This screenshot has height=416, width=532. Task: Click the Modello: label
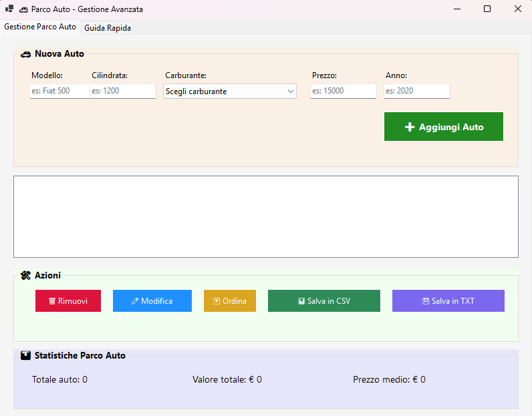pyautogui.click(x=47, y=75)
